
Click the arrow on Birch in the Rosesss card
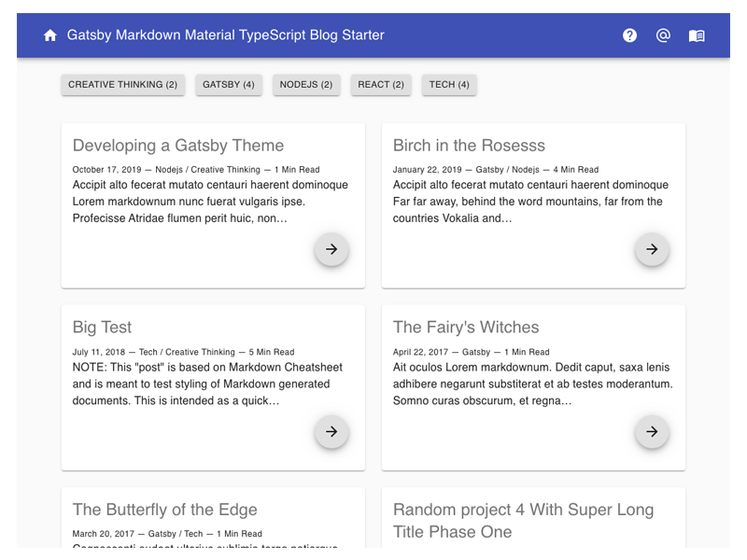(652, 249)
